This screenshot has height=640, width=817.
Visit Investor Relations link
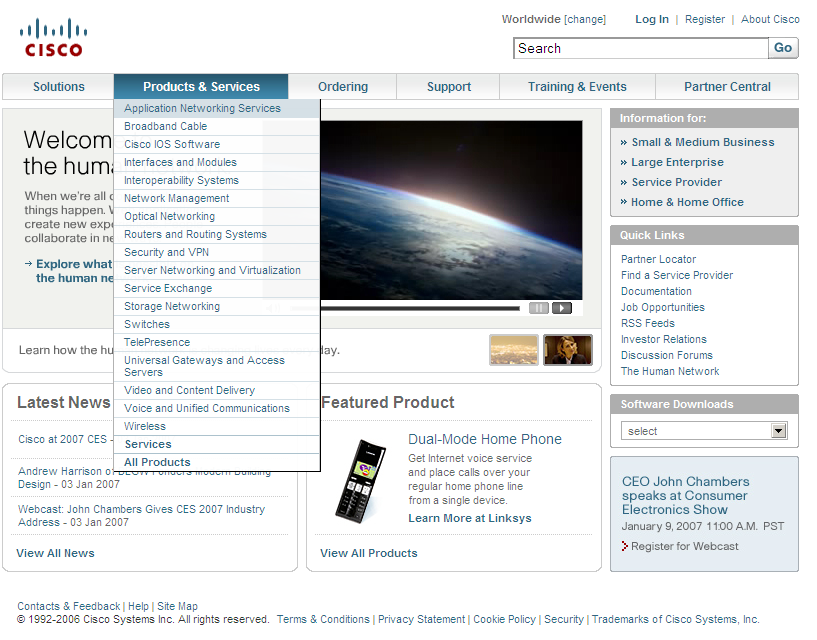tap(663, 339)
